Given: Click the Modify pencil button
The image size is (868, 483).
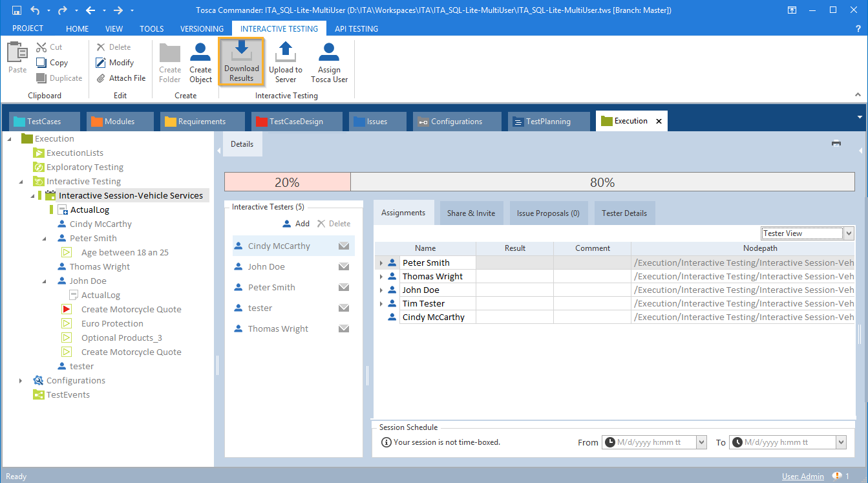Looking at the screenshot, I should pos(115,63).
